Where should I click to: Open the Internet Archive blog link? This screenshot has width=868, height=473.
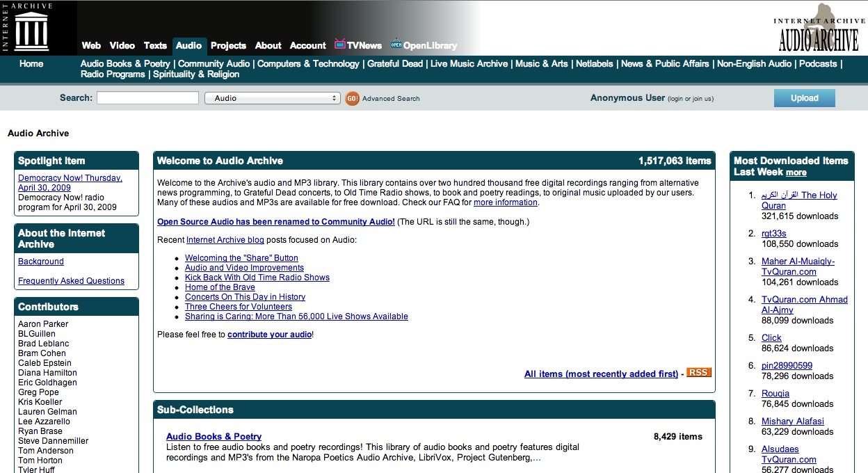[x=225, y=240]
